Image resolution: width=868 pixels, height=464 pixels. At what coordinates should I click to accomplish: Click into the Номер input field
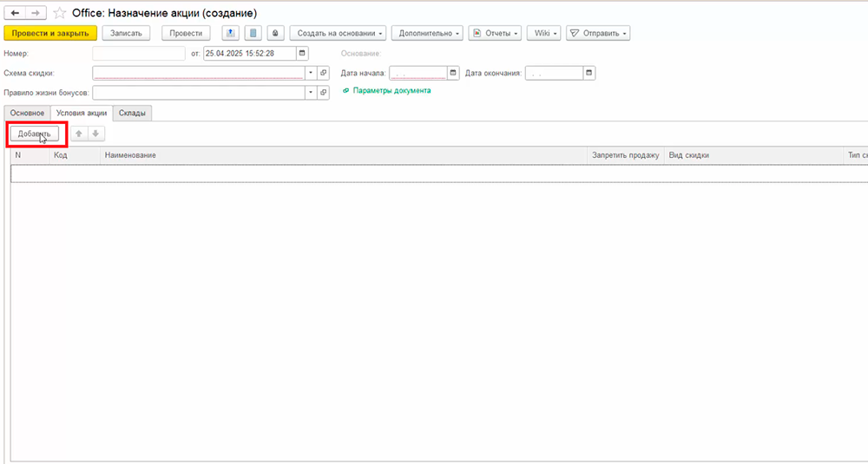139,54
